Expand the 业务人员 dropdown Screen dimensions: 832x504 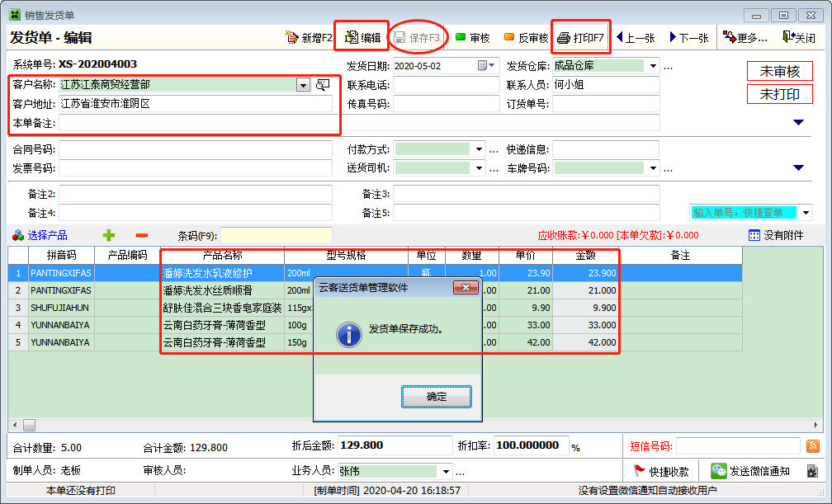point(446,471)
